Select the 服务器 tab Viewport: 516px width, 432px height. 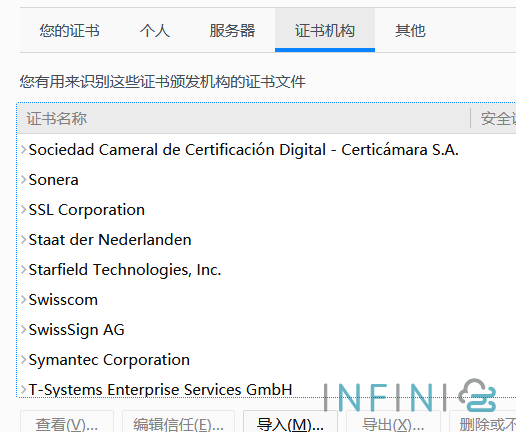tap(232, 31)
